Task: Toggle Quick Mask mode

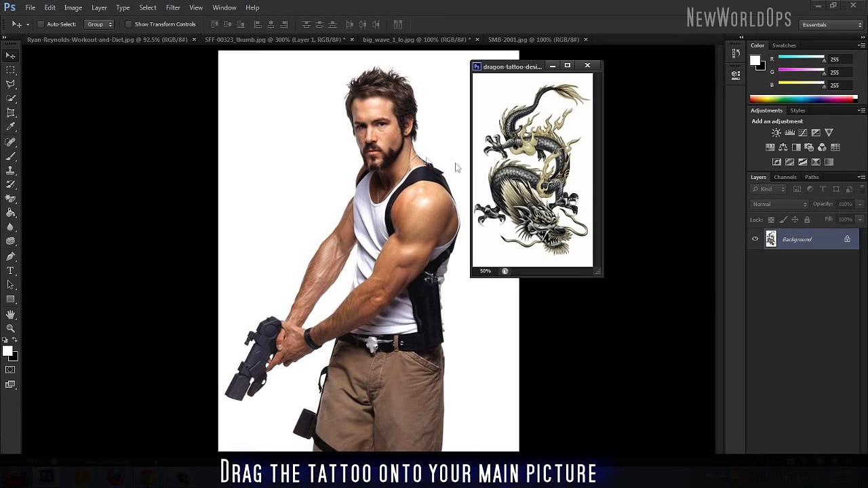Action: (x=10, y=370)
